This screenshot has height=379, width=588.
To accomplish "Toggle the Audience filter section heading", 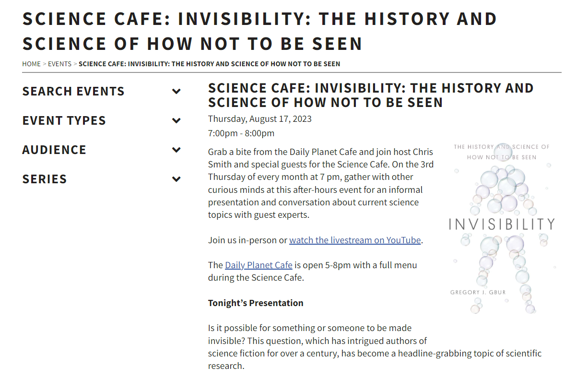I will pyautogui.click(x=54, y=150).
